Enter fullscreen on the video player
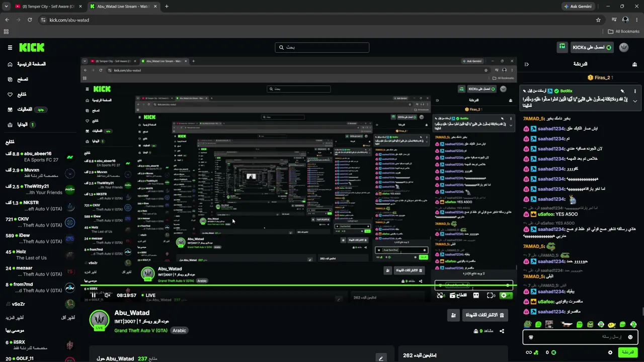Viewport: 644px width, 362px height. [x=491, y=296]
